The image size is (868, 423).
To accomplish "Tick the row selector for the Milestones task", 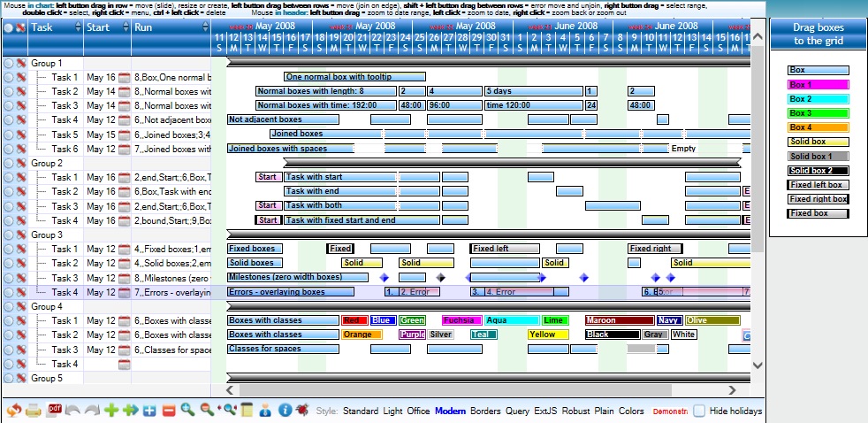I will tap(8, 278).
